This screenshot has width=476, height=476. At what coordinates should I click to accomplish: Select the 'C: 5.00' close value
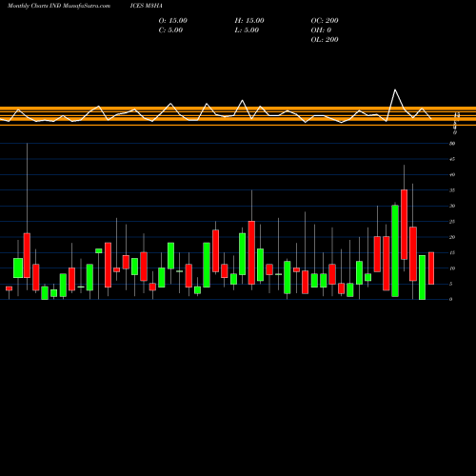[170, 30]
